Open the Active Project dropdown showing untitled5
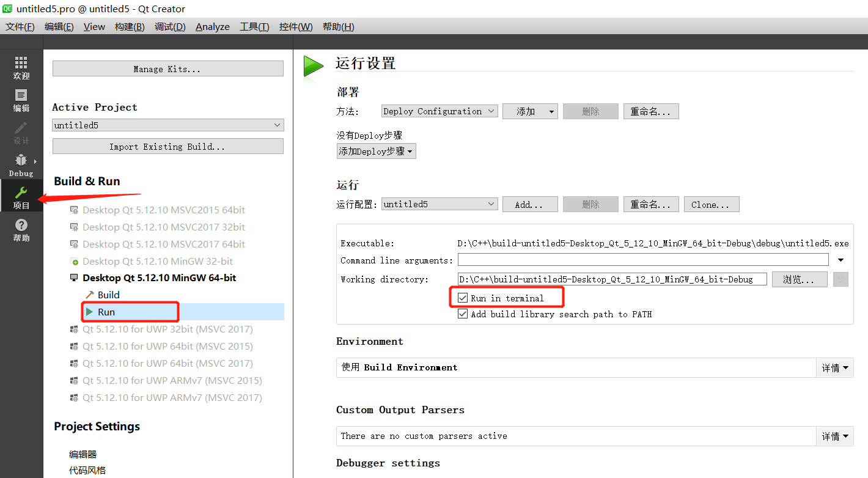Image resolution: width=868 pixels, height=478 pixels. [x=167, y=125]
